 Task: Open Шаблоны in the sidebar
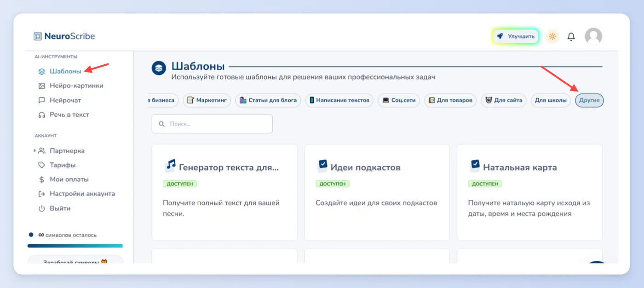click(60, 71)
